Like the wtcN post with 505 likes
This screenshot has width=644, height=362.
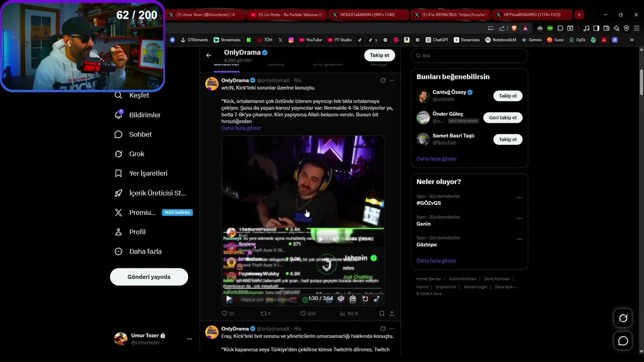pos(308,313)
